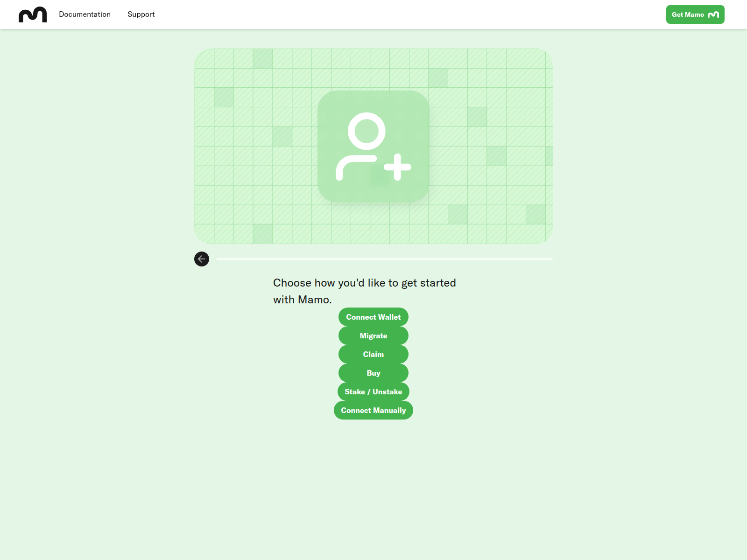This screenshot has height=560, width=747.
Task: Open Support from the top navigation
Action: 141,14
